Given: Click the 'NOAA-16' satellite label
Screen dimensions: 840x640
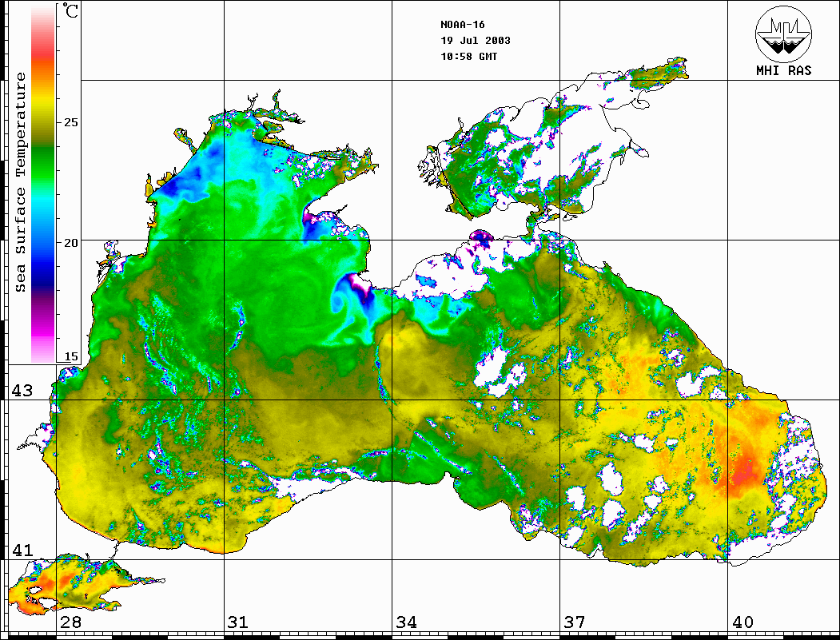Looking at the screenshot, I should [x=463, y=25].
